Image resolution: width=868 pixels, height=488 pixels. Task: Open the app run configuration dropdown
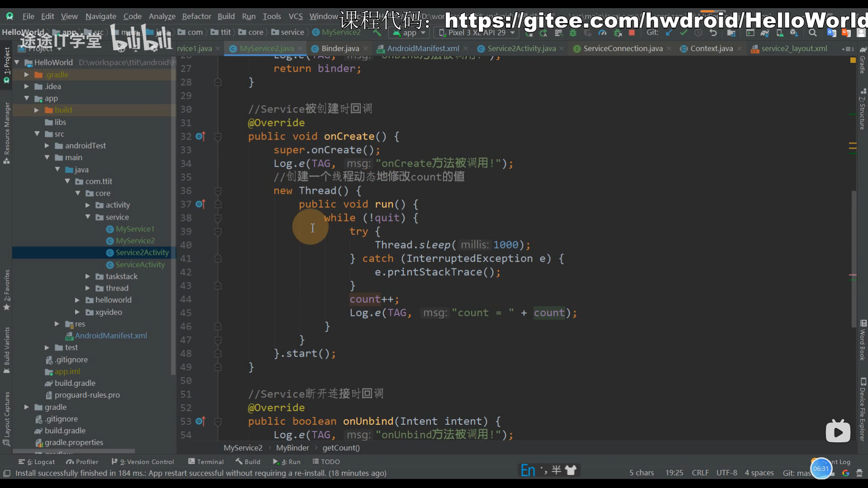(x=409, y=33)
